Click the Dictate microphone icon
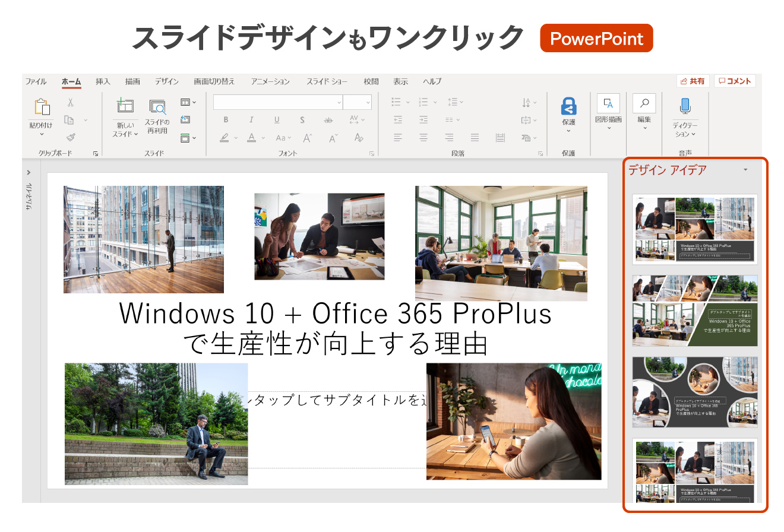Image resolution: width=784 pixels, height=532 pixels. tap(685, 107)
